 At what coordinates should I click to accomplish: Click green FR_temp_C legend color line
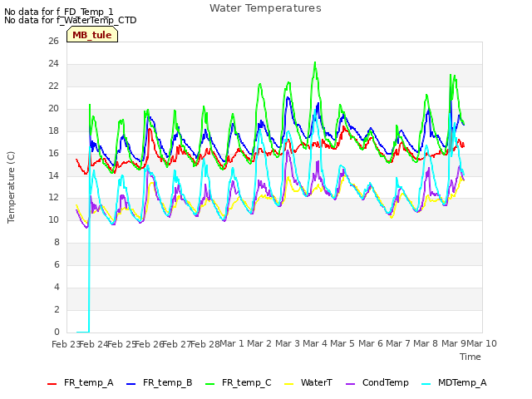210,384
